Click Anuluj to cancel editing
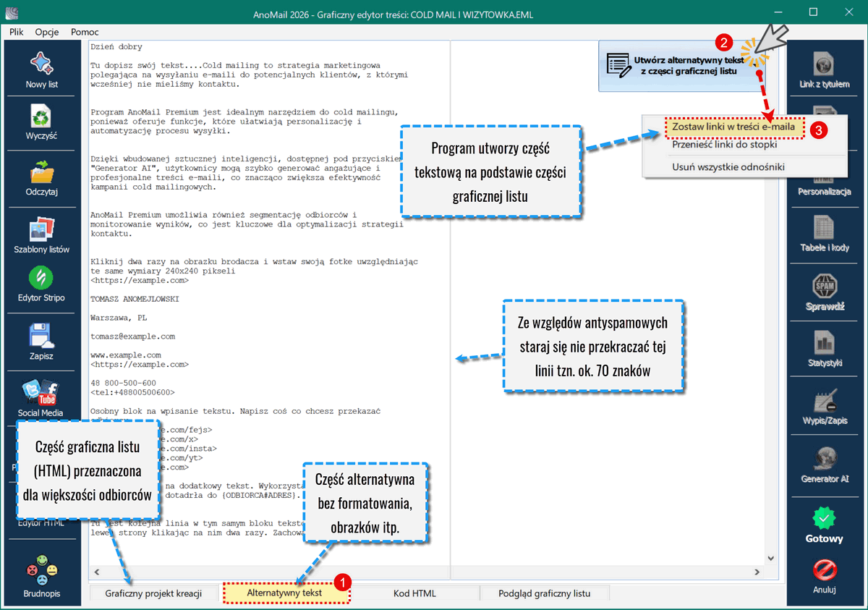 [x=825, y=577]
